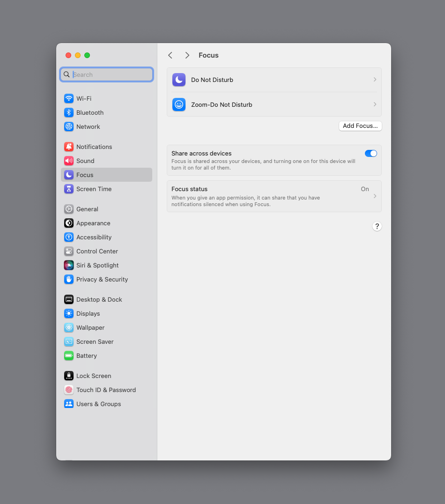Click the Share across devices title

[201, 153]
